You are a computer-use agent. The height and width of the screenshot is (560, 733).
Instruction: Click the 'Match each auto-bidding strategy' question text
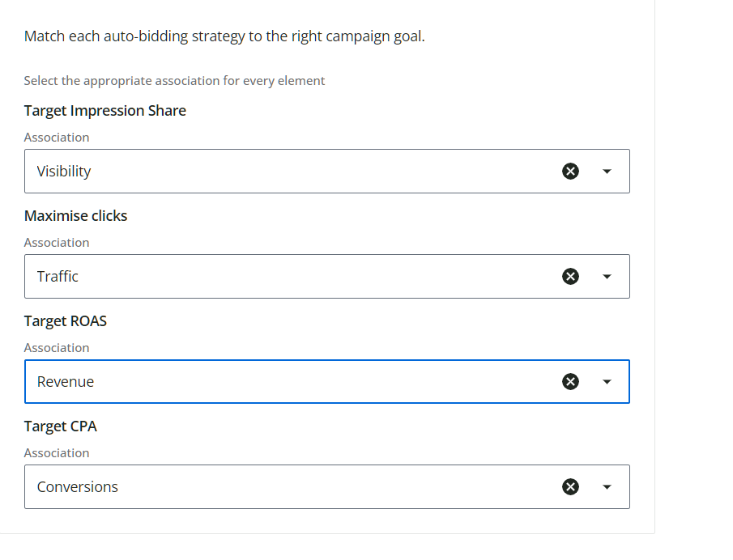[224, 36]
